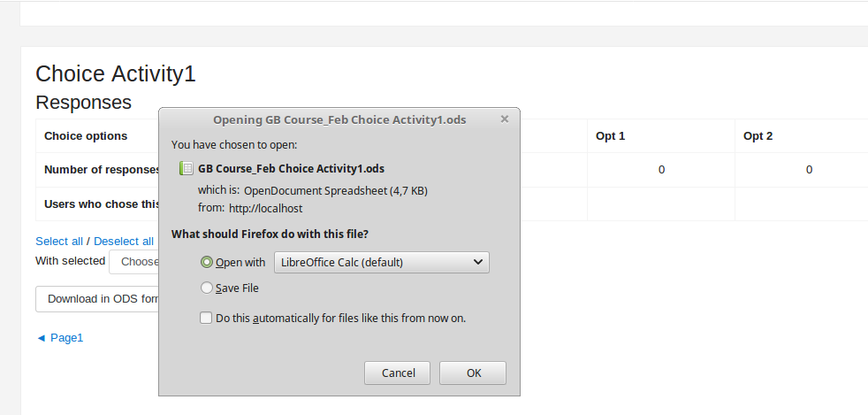This screenshot has width=868, height=415.
Task: Select the Open with radio button
Action: 207,262
